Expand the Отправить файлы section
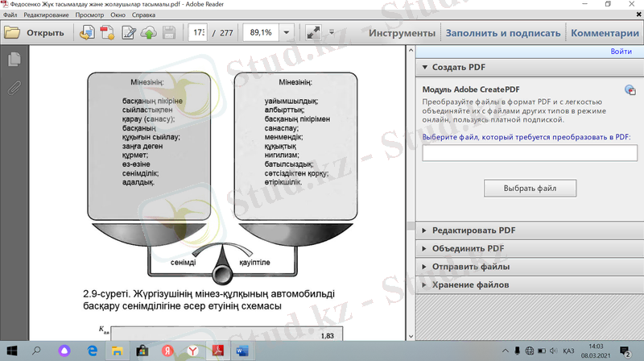Image resolution: width=644 pixels, height=361 pixels. [470, 267]
